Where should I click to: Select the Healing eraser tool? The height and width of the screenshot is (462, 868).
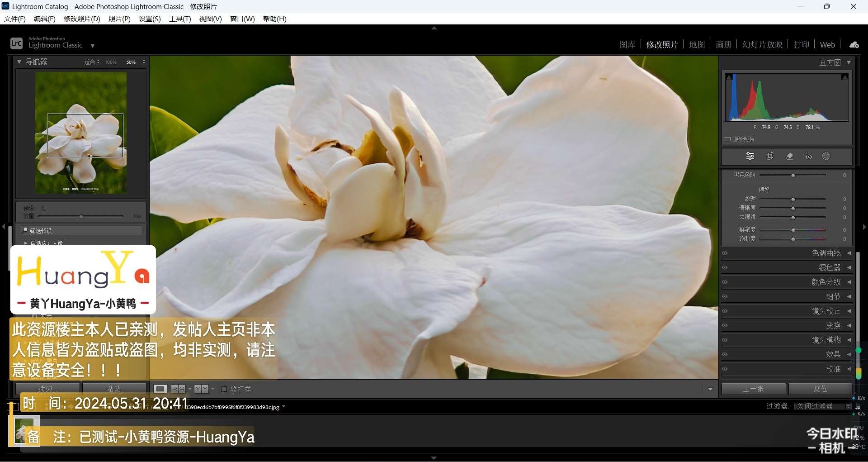point(789,157)
